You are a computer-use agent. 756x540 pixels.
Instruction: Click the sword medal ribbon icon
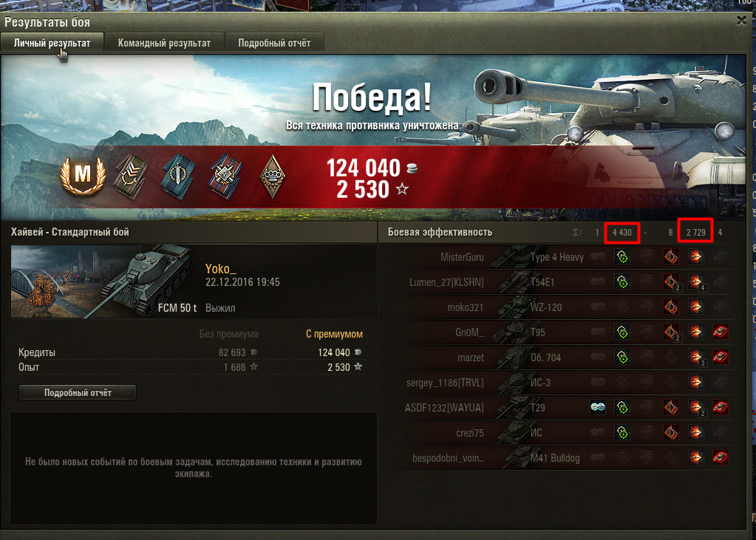[177, 177]
